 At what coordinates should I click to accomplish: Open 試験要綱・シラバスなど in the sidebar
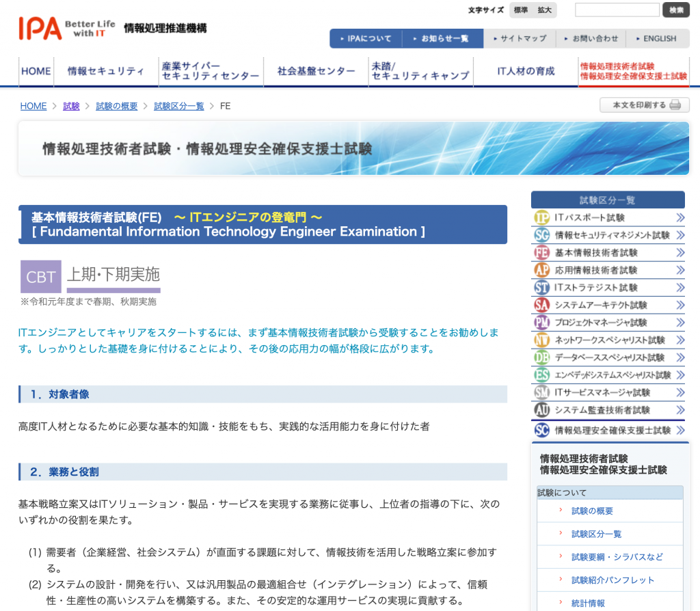point(617,557)
